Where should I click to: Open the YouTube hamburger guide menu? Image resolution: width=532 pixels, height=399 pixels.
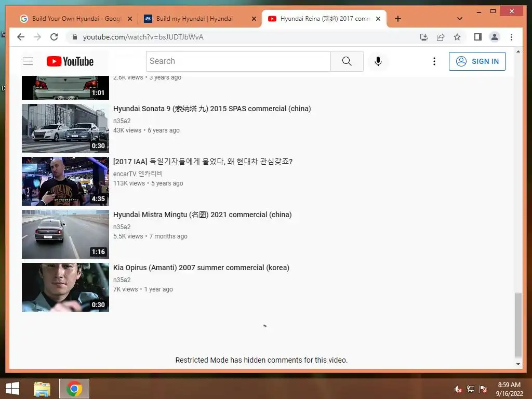click(28, 61)
